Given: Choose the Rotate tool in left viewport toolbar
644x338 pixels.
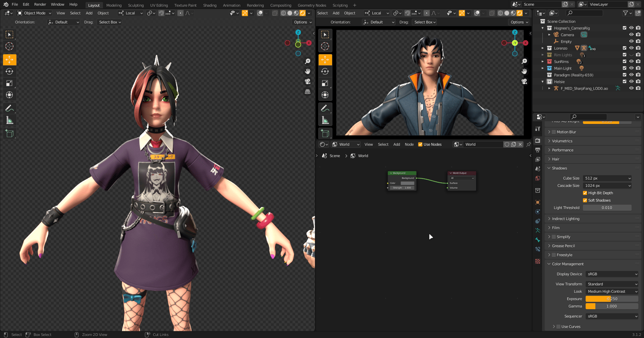Looking at the screenshot, I should pyautogui.click(x=9, y=71).
